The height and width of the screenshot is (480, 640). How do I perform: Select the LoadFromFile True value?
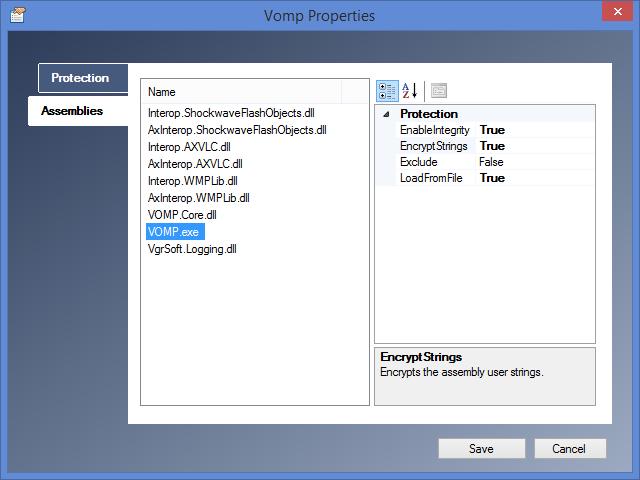[492, 178]
